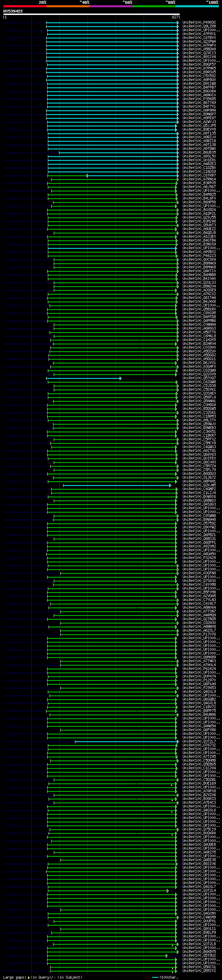Screen dimensions: 222x980
Task: Click UniRef100_A1DP21 entry
Action: pyautogui.click(x=199, y=213)
